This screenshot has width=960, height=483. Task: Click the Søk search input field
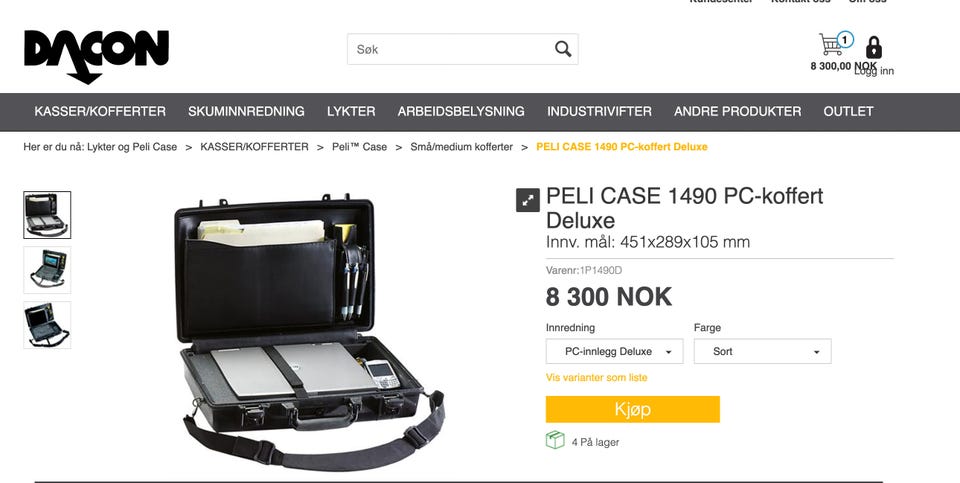click(x=450, y=49)
